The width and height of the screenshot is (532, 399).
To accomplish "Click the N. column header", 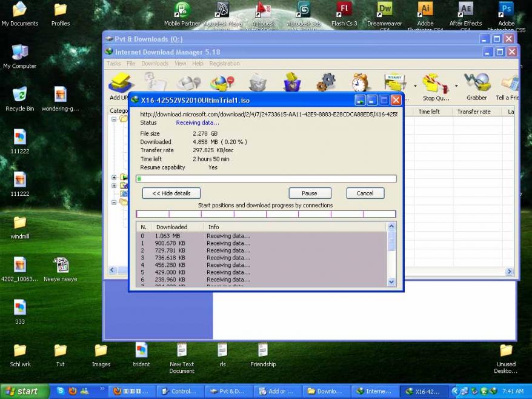I will pyautogui.click(x=144, y=227).
